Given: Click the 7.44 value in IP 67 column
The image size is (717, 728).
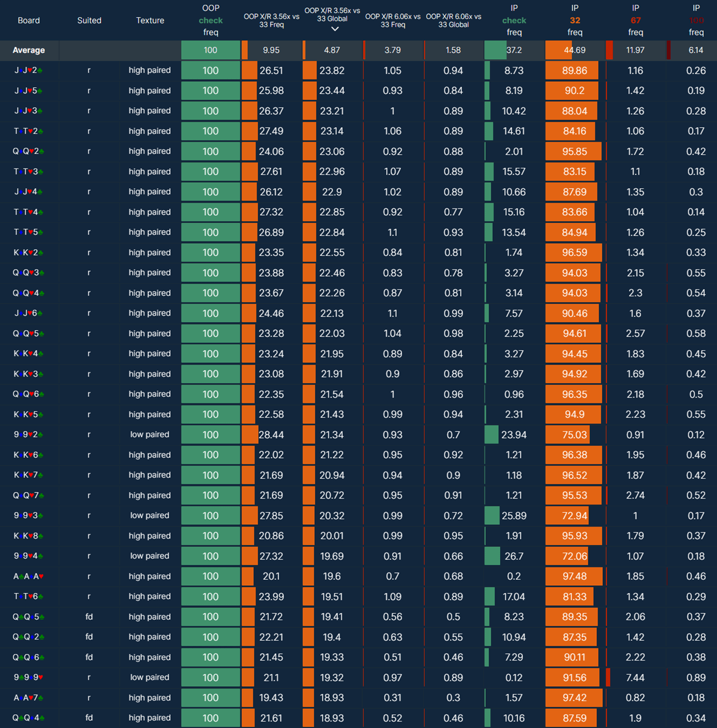Looking at the screenshot, I should click(x=635, y=677).
